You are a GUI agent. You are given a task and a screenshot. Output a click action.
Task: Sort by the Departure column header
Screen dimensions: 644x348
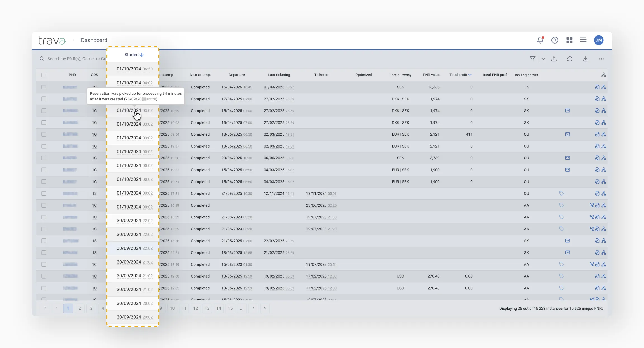pyautogui.click(x=237, y=75)
